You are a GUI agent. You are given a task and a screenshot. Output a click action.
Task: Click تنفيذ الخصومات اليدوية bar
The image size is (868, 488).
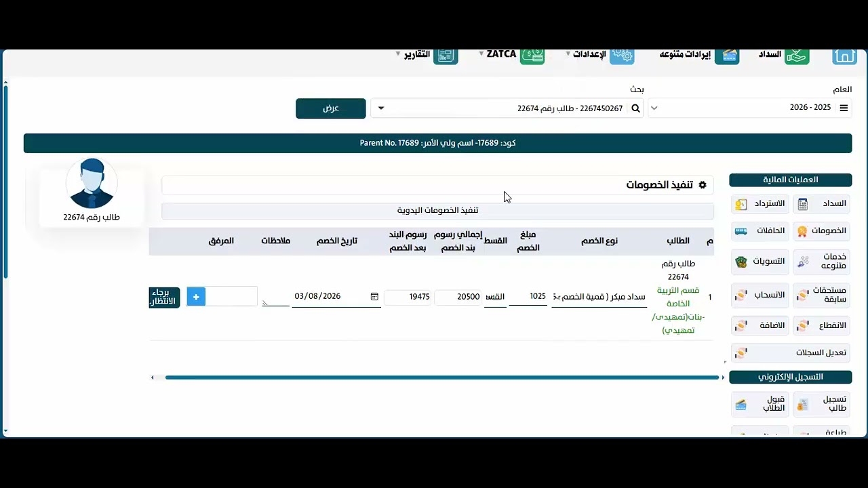[x=437, y=211]
